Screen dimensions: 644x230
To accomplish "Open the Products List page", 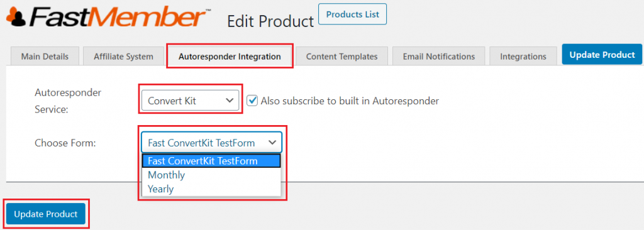I will tap(352, 14).
